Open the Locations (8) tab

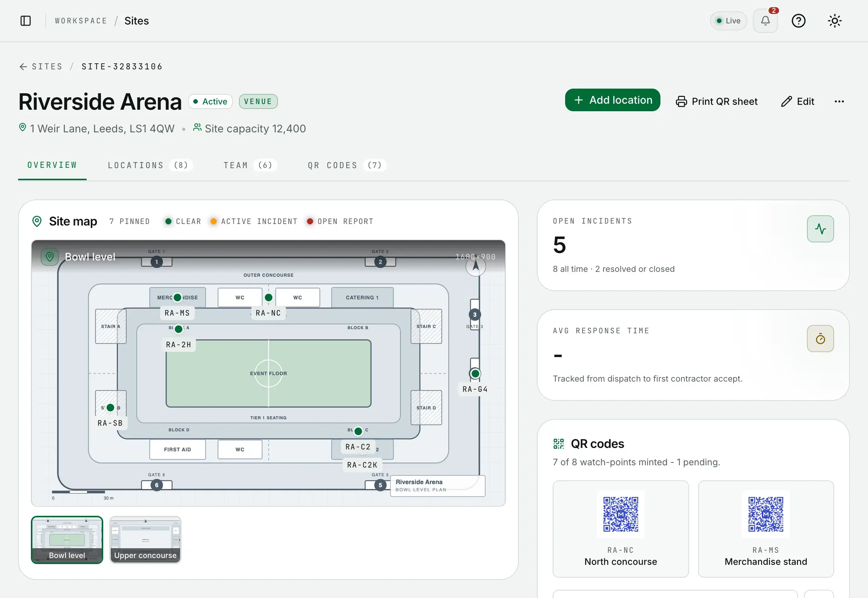(x=150, y=165)
